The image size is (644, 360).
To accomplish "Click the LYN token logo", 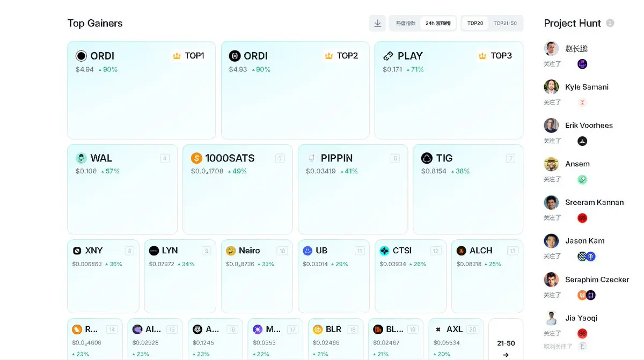I will point(154,251).
